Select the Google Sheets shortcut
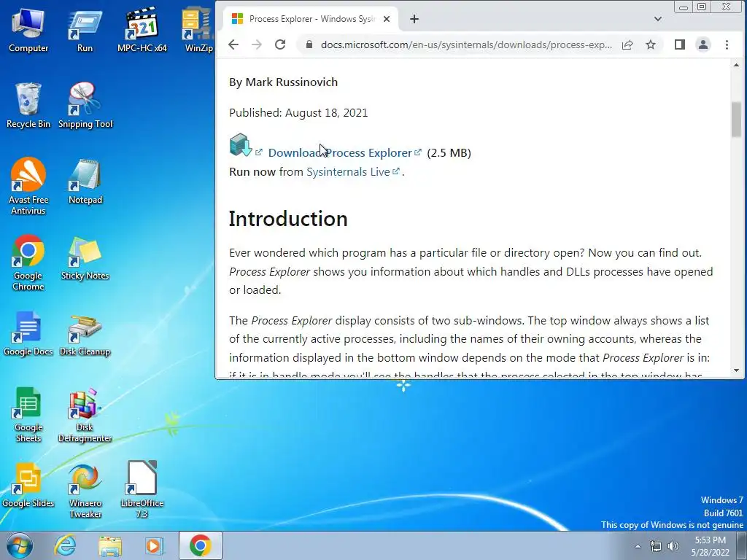747x560 pixels. click(28, 414)
